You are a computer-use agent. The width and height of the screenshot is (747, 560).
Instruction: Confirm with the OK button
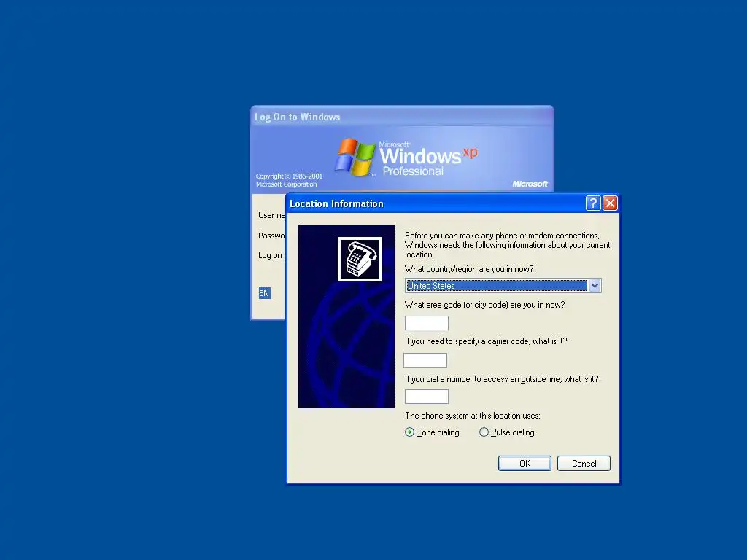coord(525,463)
